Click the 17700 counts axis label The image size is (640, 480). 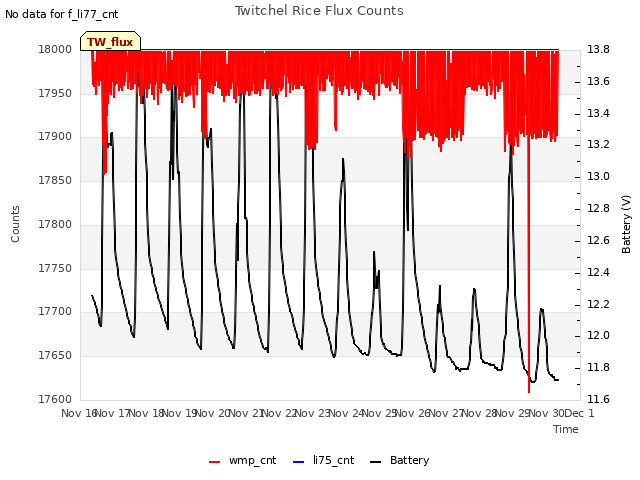coord(55,312)
